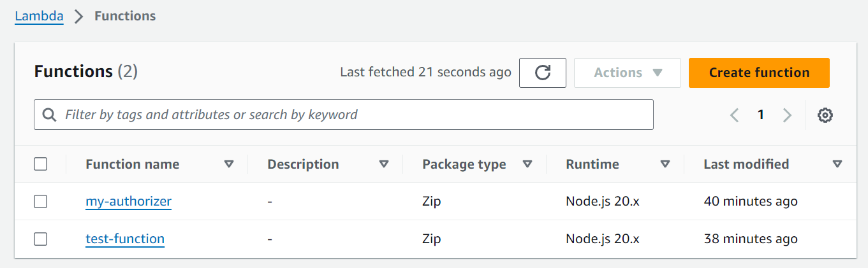Viewport: 868px width, 268px height.
Task: Check the test-function row checkbox
Action: [41, 239]
